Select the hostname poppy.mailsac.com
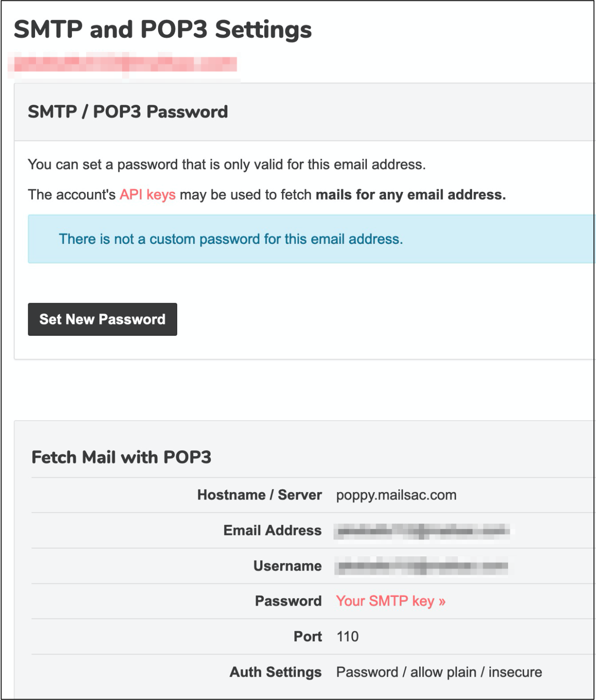The height and width of the screenshot is (700, 596). click(396, 495)
